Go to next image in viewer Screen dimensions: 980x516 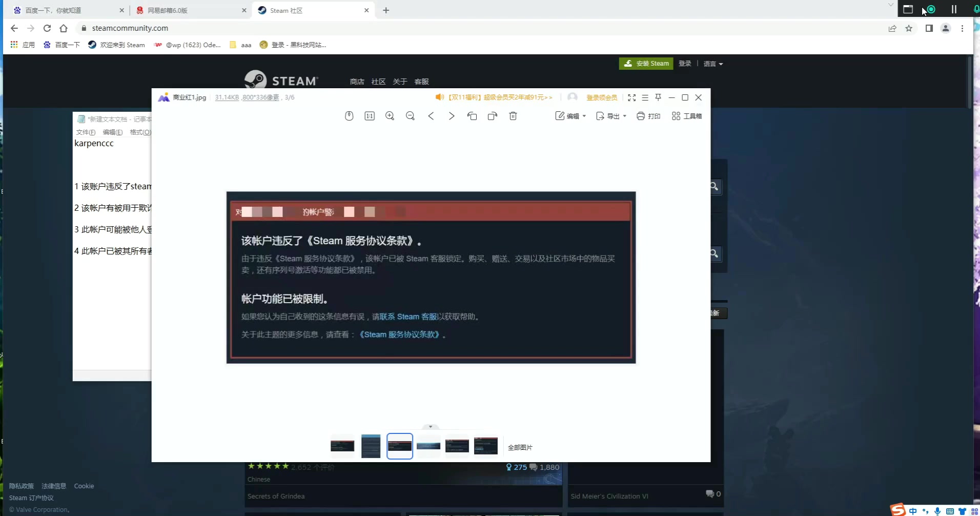point(452,116)
